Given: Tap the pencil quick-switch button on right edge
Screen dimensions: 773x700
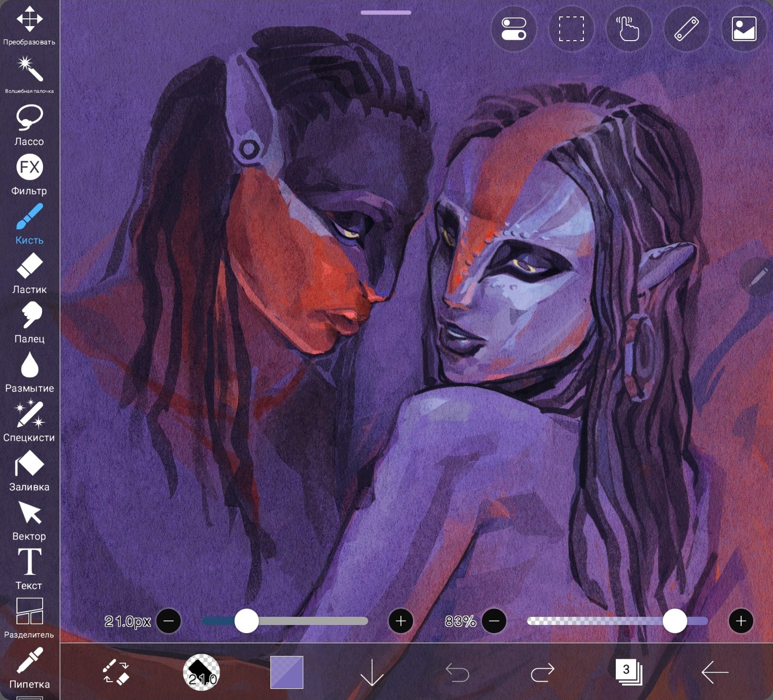Looking at the screenshot, I should point(758,276).
